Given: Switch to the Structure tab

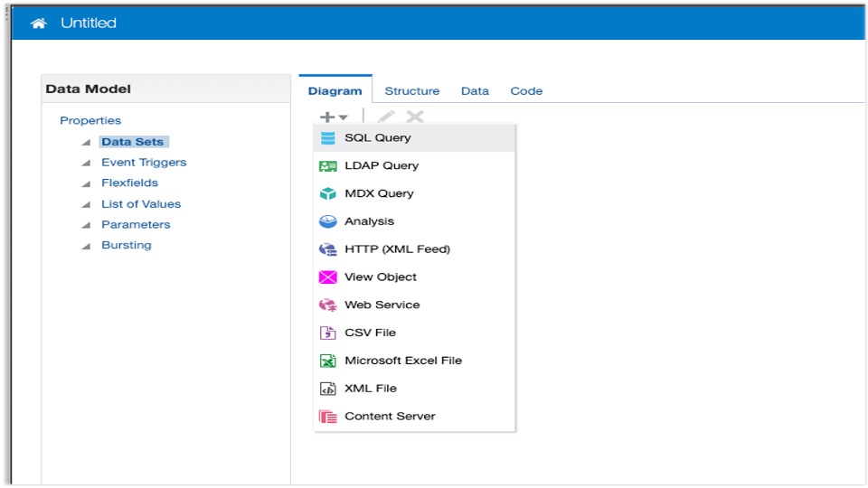Looking at the screenshot, I should [412, 90].
